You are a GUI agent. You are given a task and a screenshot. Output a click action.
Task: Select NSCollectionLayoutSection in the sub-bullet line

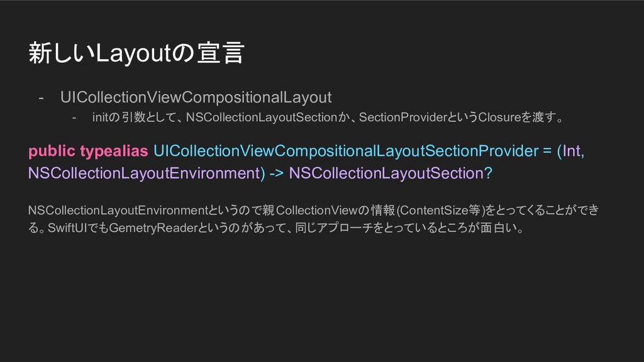pyautogui.click(x=262, y=118)
